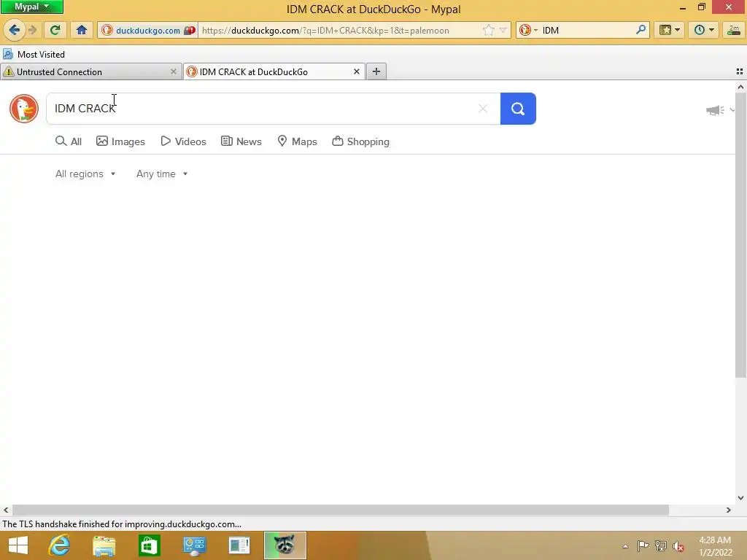747x560 pixels.
Task: Open the Action Center flag icon
Action: coord(643,545)
